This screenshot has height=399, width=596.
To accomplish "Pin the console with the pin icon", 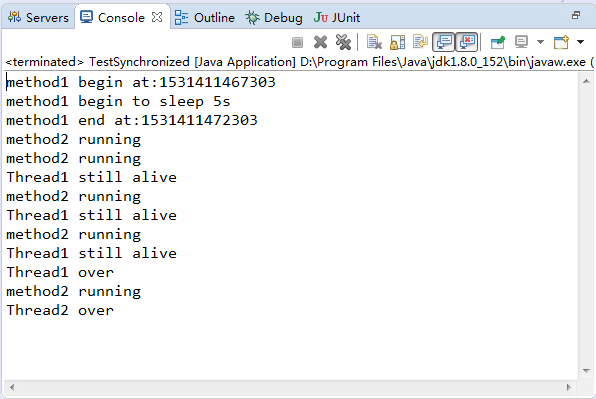I will (498, 42).
